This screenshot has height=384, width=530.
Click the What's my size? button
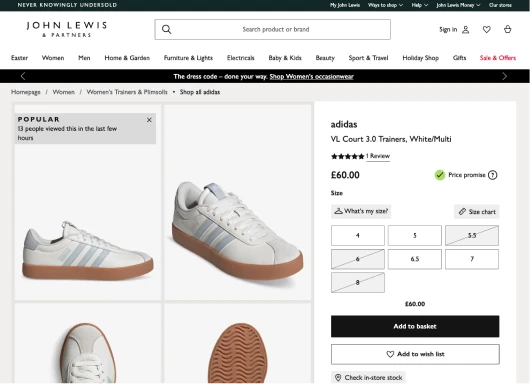point(361,211)
